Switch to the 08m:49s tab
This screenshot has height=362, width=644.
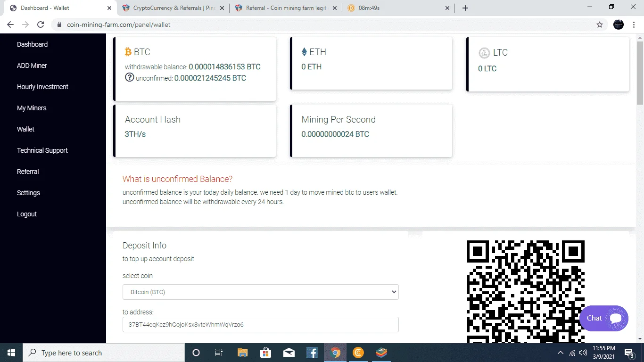point(399,8)
